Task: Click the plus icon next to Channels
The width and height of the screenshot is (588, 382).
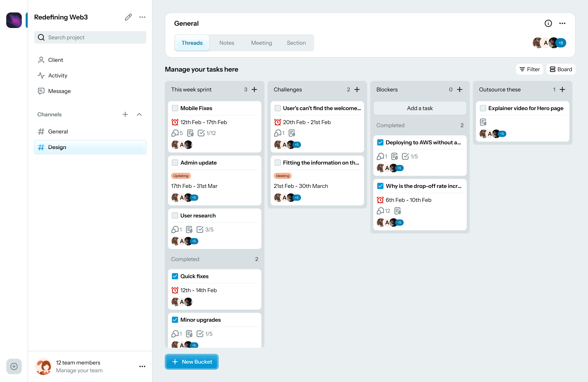Action: point(125,114)
